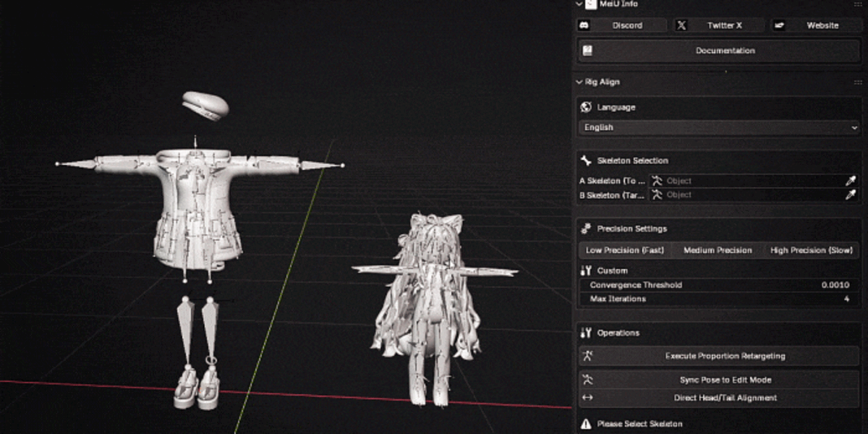This screenshot has height=434, width=868.
Task: Click the armature icon in B Skeleton field
Action: [x=657, y=195]
